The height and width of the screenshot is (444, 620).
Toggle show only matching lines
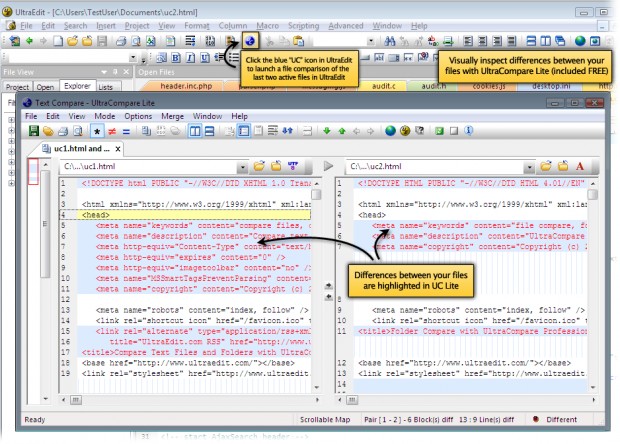coord(126,131)
